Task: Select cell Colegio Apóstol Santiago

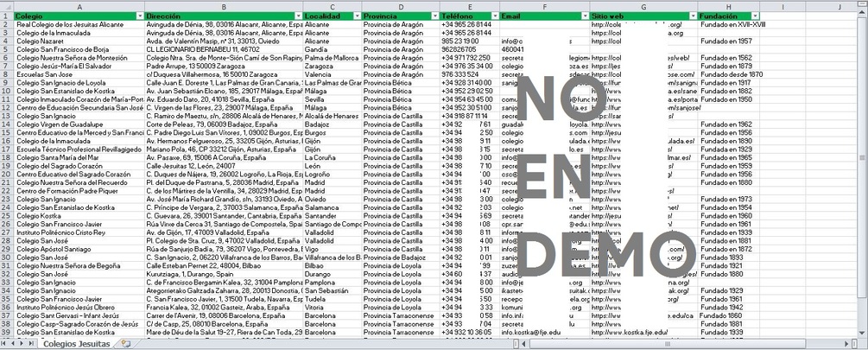Action: click(x=79, y=249)
